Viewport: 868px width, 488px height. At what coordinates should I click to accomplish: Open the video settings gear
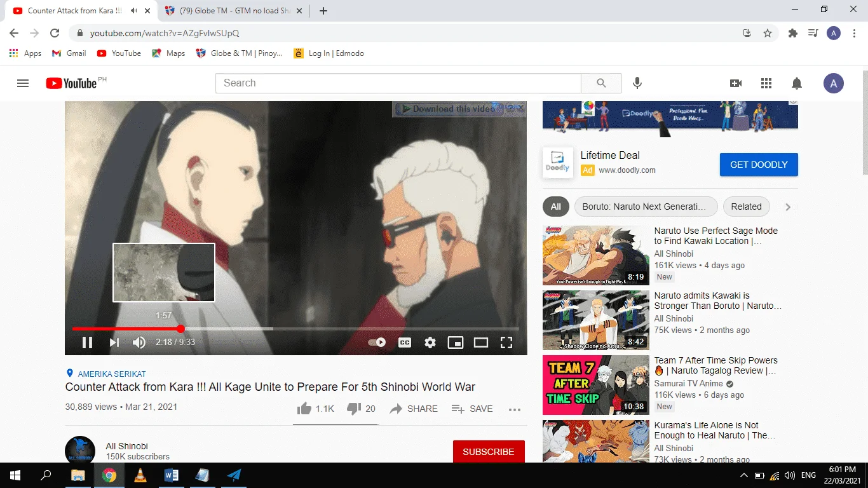430,342
